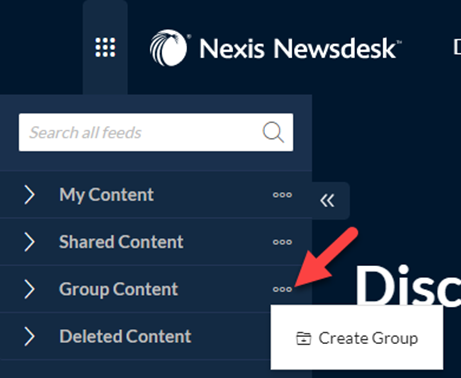The width and height of the screenshot is (461, 378).
Task: Open the app launcher grid icon
Action: [x=105, y=47]
